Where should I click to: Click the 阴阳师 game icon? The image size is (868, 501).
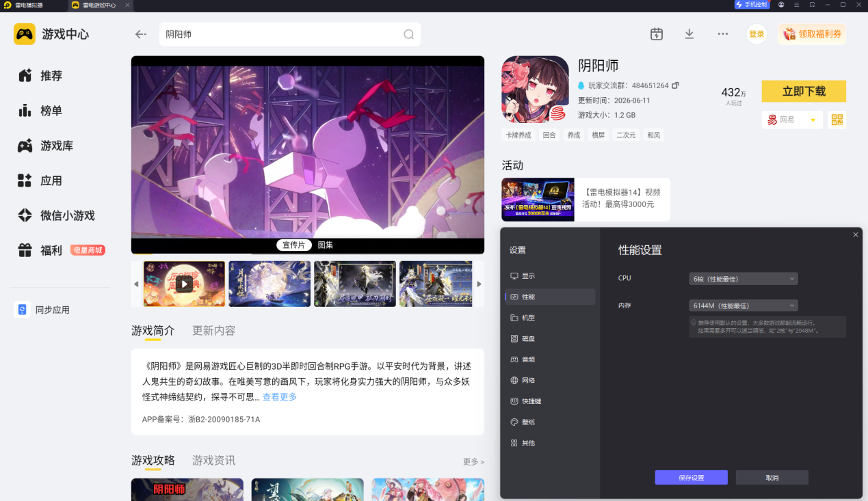pos(535,90)
